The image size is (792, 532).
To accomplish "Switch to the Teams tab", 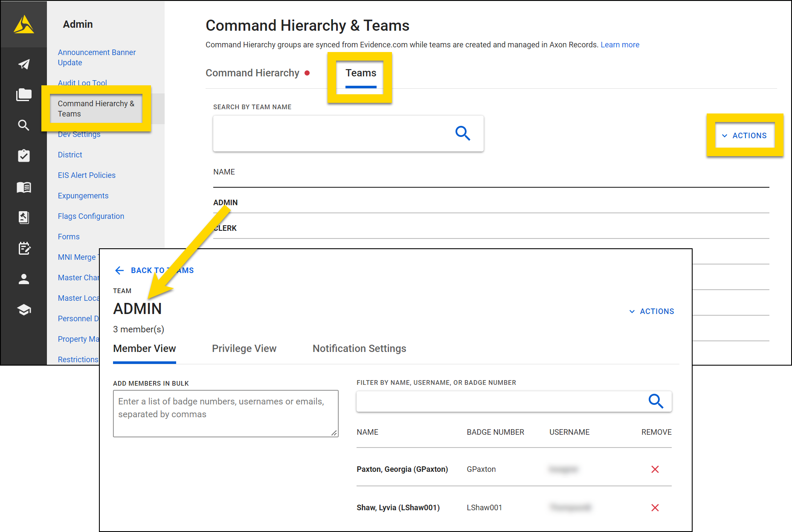I will (360, 73).
